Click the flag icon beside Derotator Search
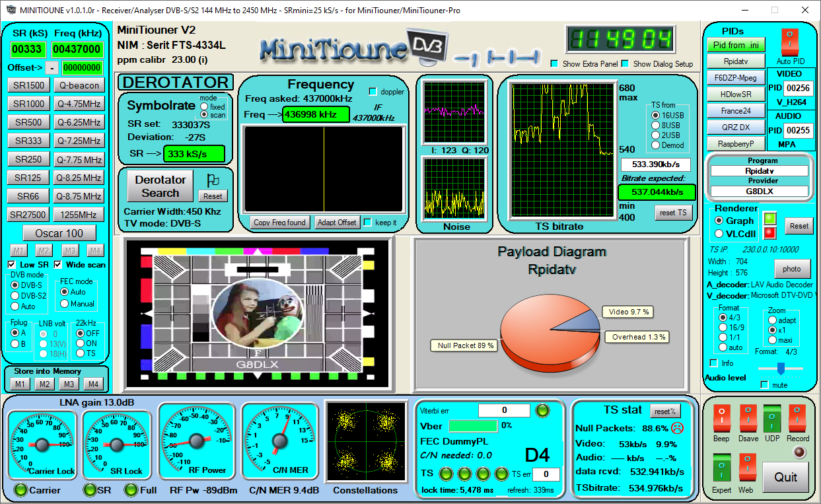Image resolution: width=821 pixels, height=504 pixels. (213, 180)
